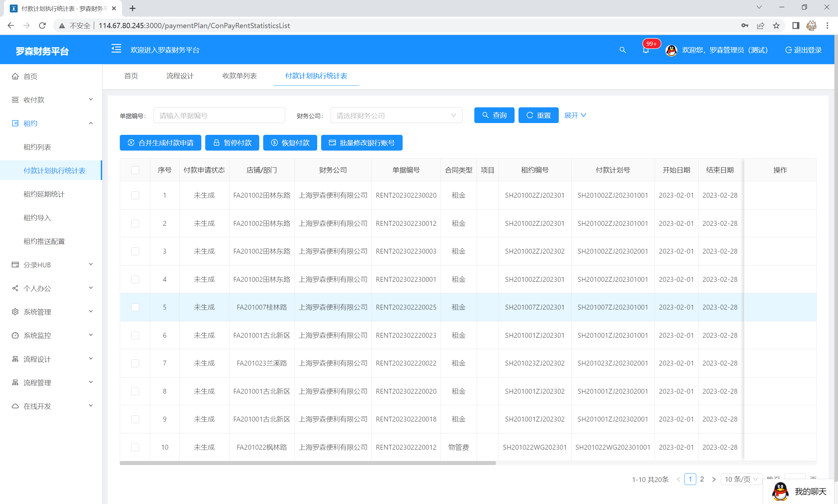Expand the 收付款 sidebar menu

point(51,100)
